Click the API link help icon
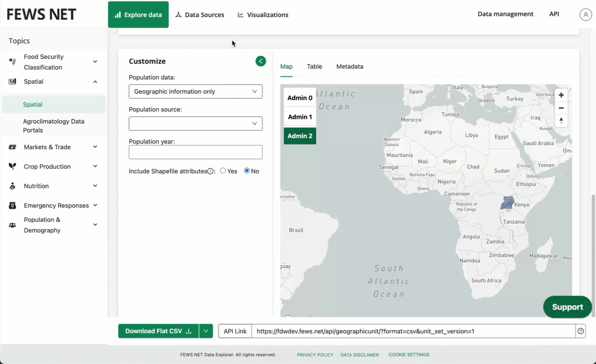Screen dimensions: 596x364 tap(581, 331)
